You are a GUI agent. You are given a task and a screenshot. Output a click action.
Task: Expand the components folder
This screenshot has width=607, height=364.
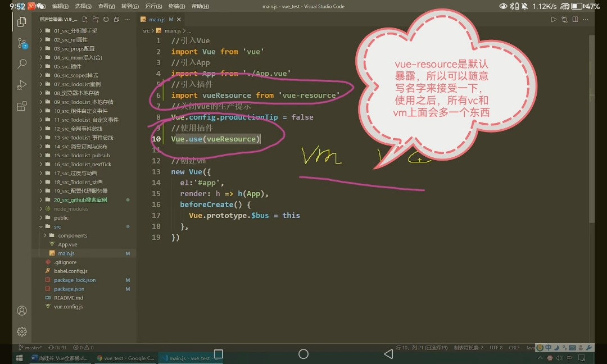tap(84, 235)
